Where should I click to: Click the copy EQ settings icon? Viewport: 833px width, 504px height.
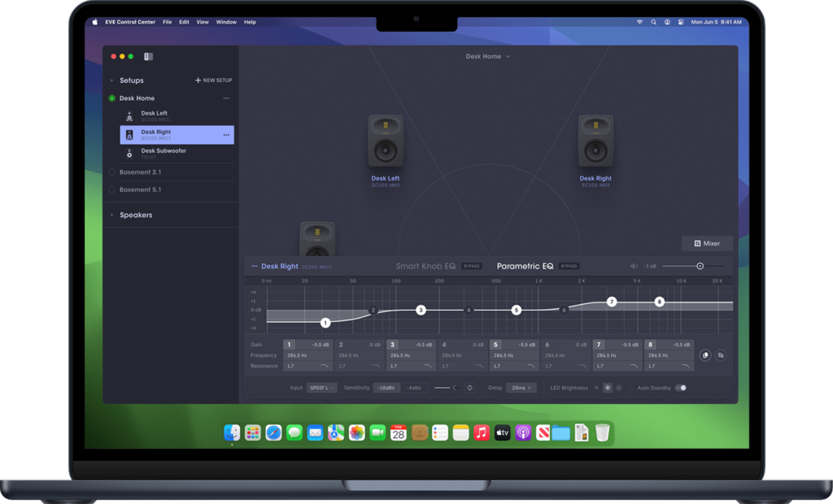(x=705, y=355)
